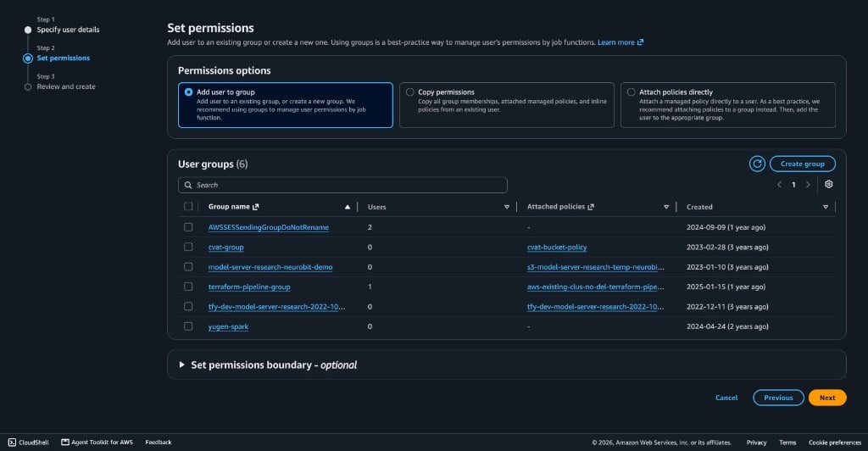Check model-server-research-neurobit-demo checkbox
Screen dimensions: 868x451
[188, 267]
